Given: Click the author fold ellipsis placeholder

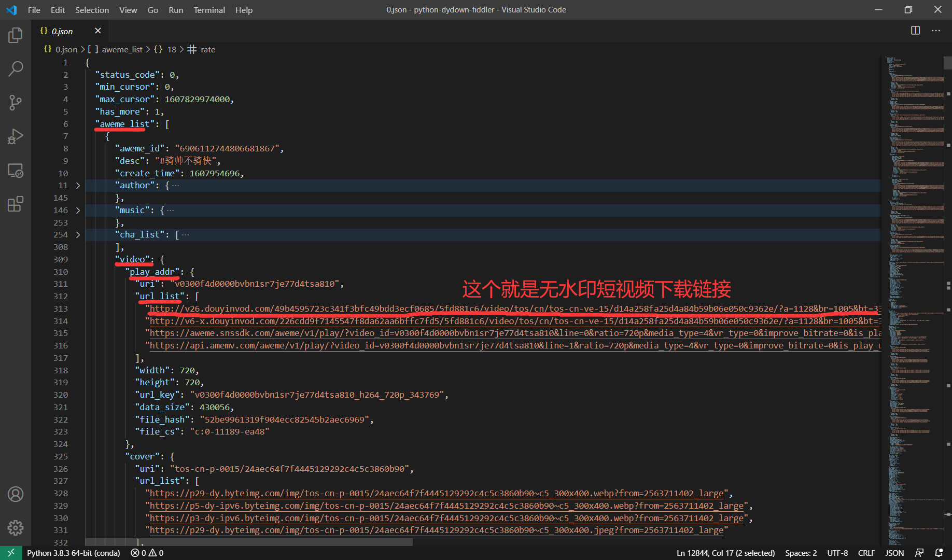Looking at the screenshot, I should pyautogui.click(x=176, y=186).
